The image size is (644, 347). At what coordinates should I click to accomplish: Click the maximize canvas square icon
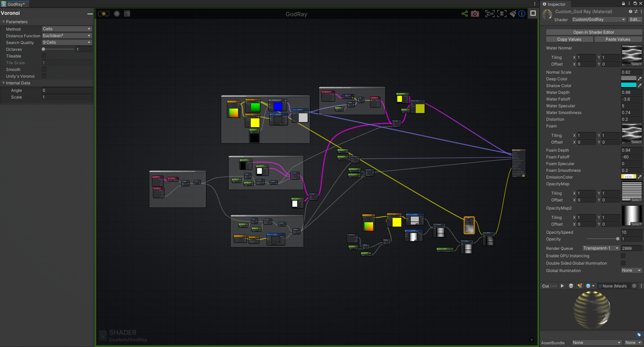pos(533,13)
